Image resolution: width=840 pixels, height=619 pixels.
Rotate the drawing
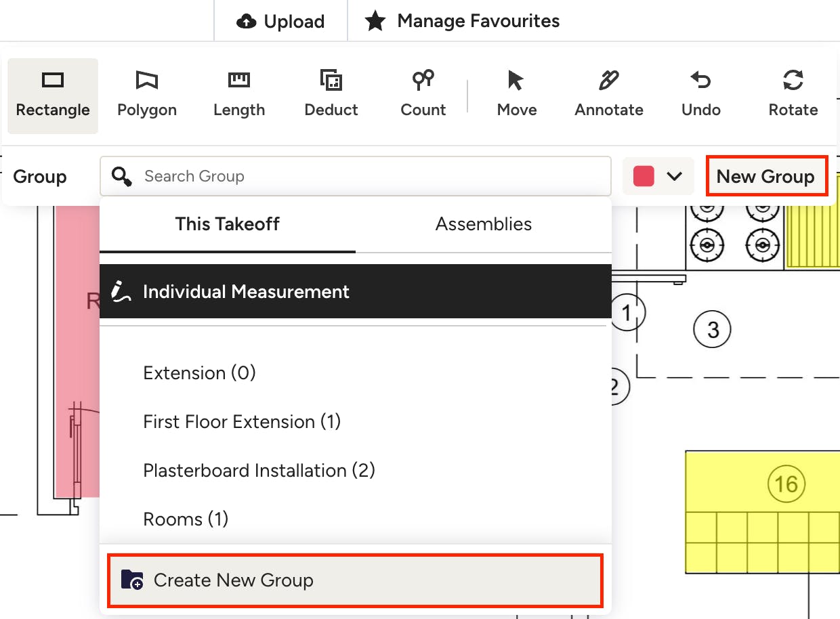pyautogui.click(x=793, y=95)
